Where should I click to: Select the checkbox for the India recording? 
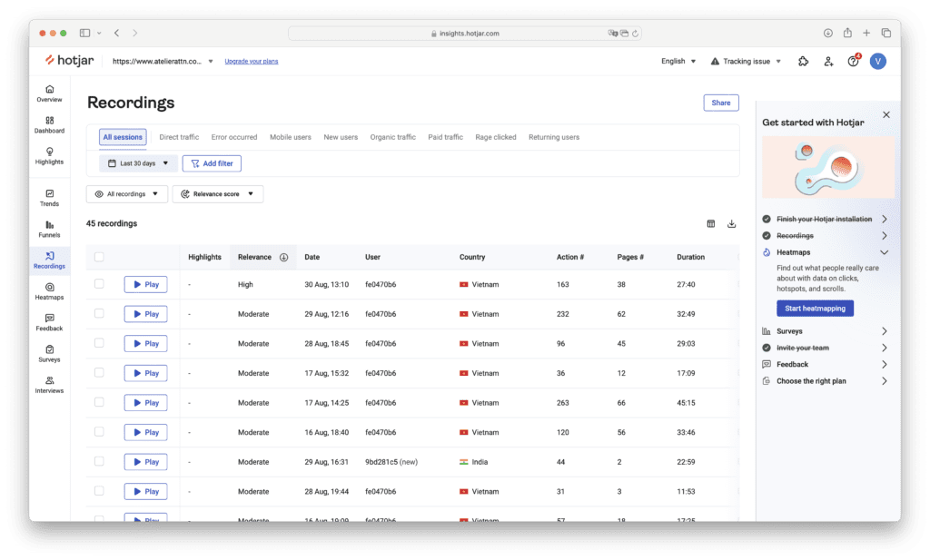click(x=99, y=462)
